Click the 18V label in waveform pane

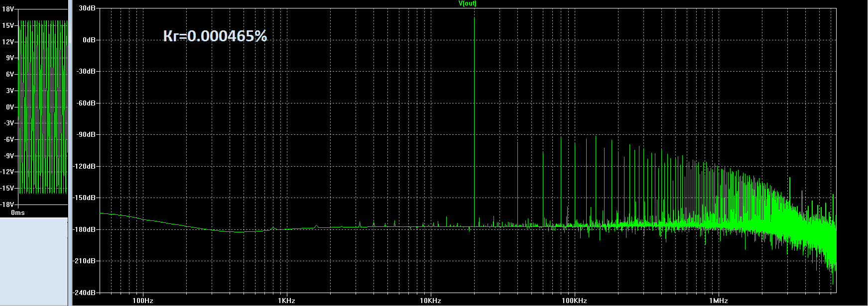[8, 9]
